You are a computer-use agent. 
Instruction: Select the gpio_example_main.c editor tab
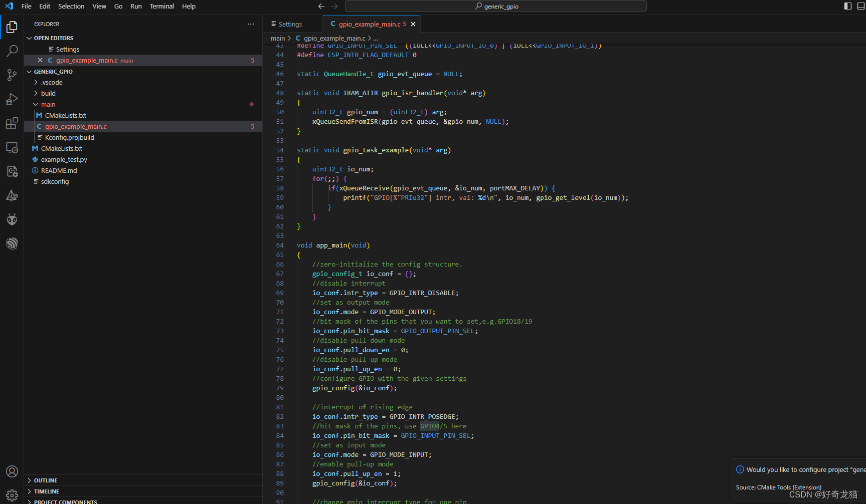369,24
